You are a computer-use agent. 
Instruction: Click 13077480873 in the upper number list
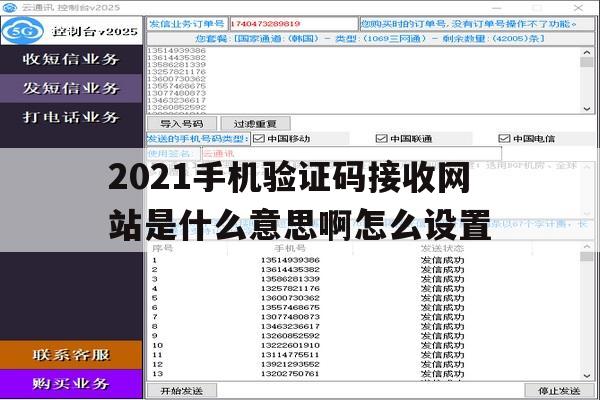point(177,93)
